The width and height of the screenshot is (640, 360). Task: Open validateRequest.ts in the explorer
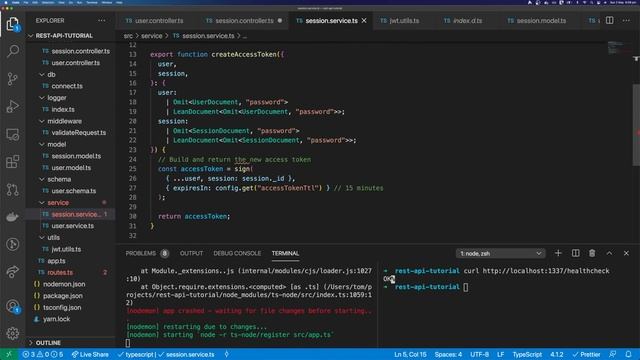point(78,133)
